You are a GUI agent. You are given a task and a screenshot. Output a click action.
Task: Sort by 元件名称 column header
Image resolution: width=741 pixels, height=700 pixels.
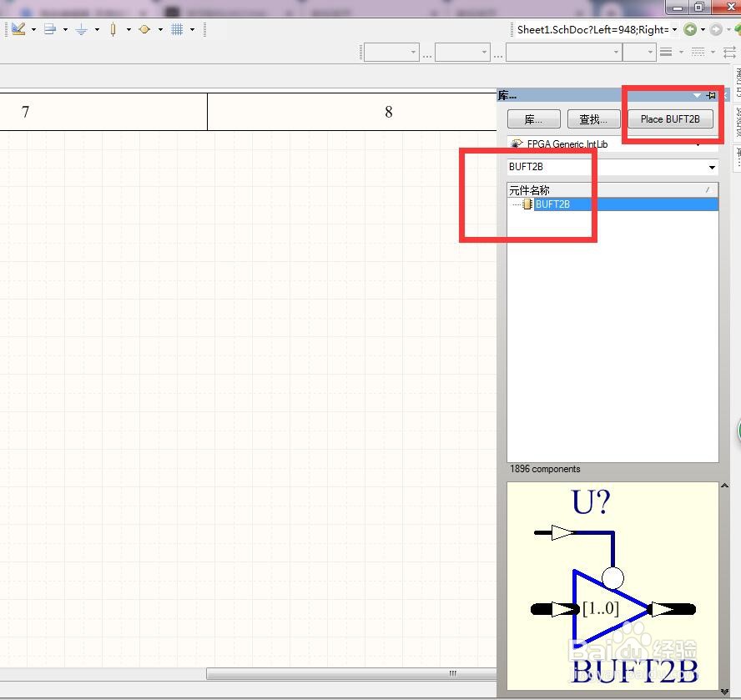coord(612,190)
